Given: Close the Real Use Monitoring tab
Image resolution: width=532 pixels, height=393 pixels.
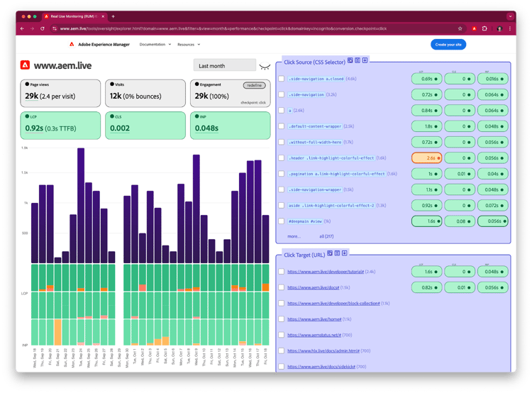Looking at the screenshot, I should click(x=104, y=16).
